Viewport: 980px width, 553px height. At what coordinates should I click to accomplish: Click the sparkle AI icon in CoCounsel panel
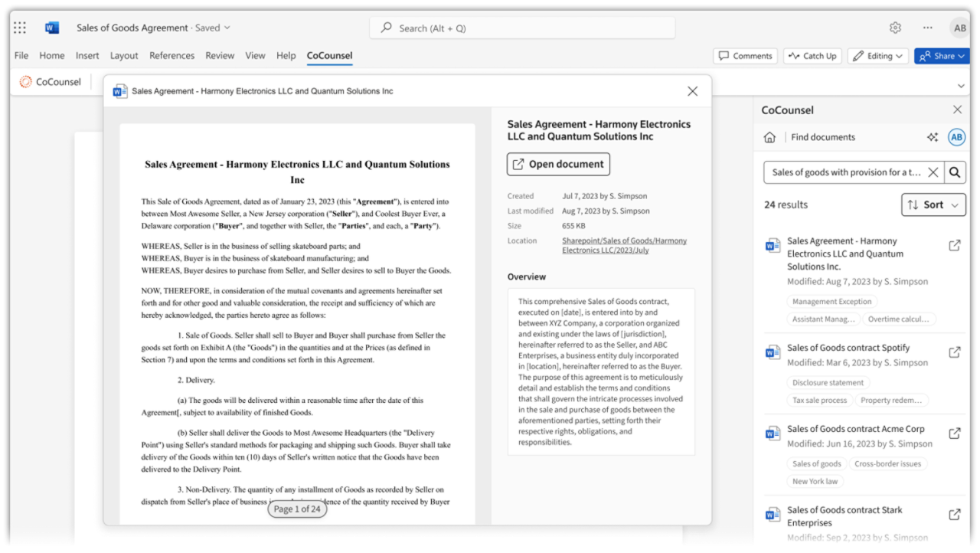point(932,137)
